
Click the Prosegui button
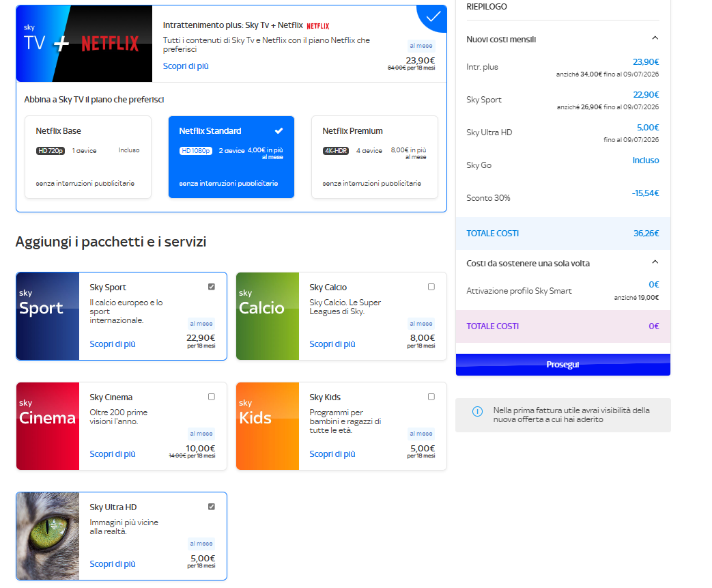(x=563, y=365)
